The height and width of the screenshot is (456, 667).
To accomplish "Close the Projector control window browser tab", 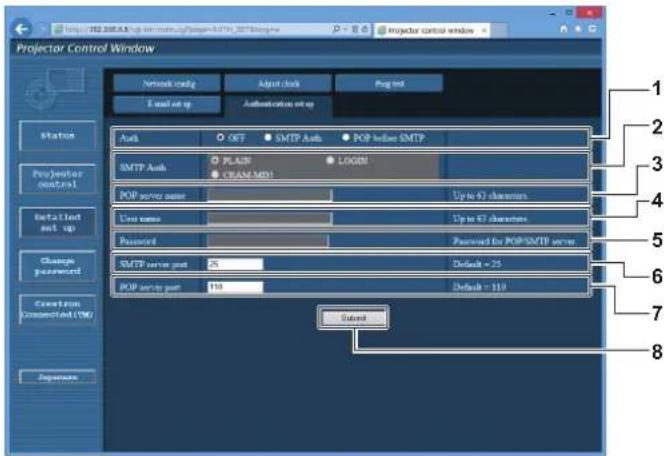I will pos(484,30).
